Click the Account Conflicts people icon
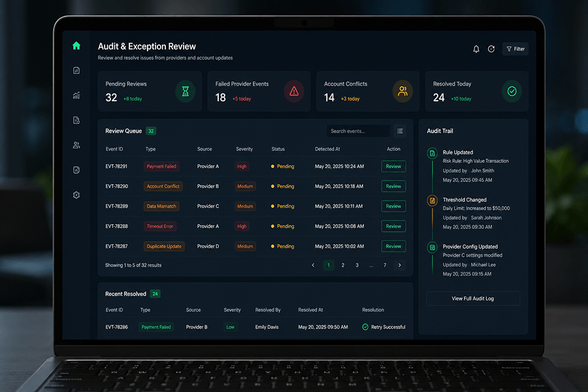 (402, 91)
